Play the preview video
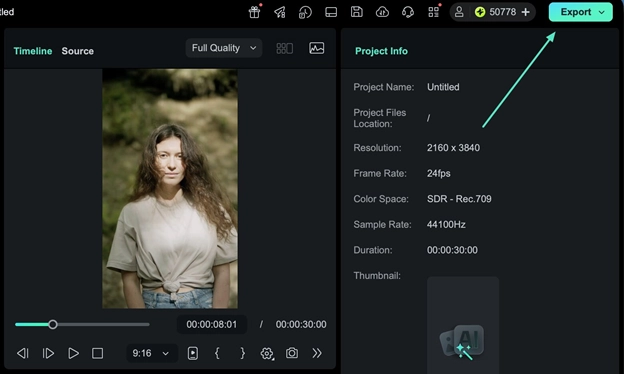 click(x=73, y=353)
